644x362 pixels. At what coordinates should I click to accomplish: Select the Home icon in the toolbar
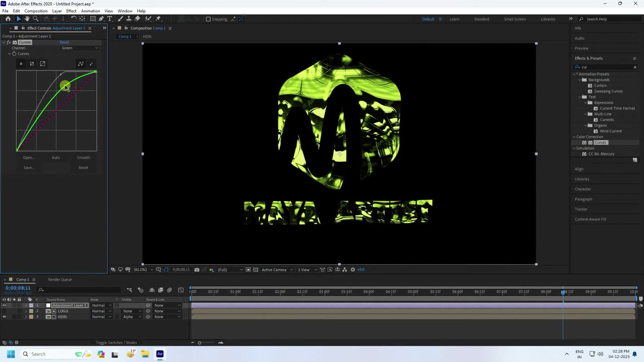point(8,19)
